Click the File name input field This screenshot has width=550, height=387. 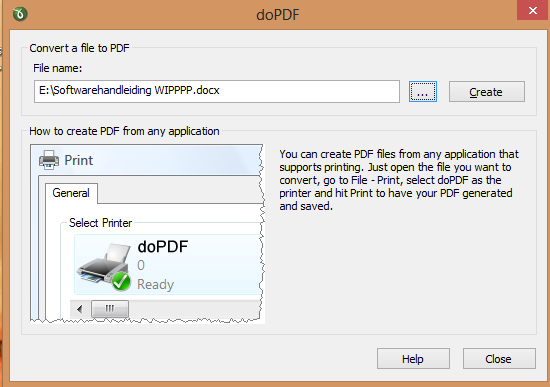tap(217, 91)
